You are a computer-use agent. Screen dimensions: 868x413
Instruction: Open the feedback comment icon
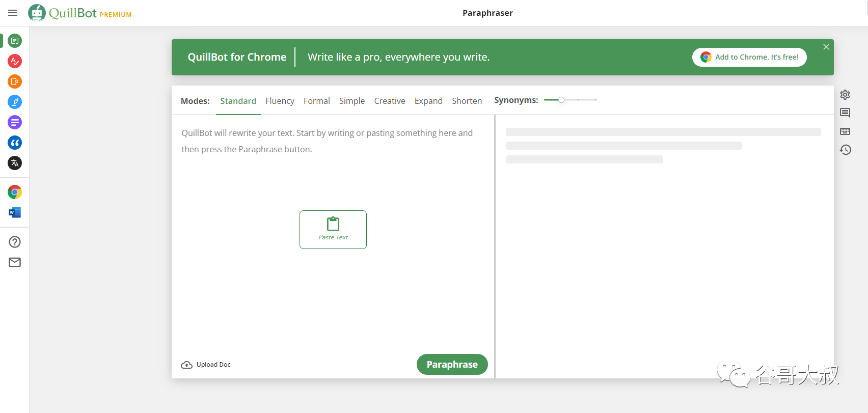(x=845, y=113)
